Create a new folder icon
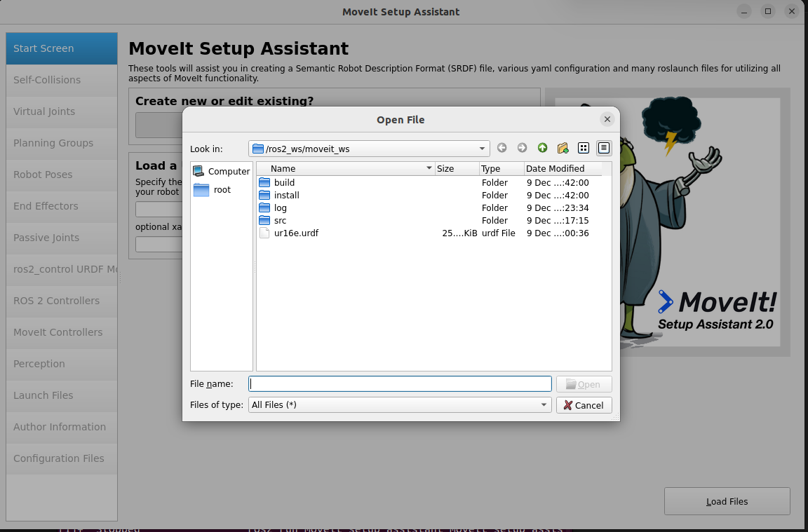 point(563,148)
